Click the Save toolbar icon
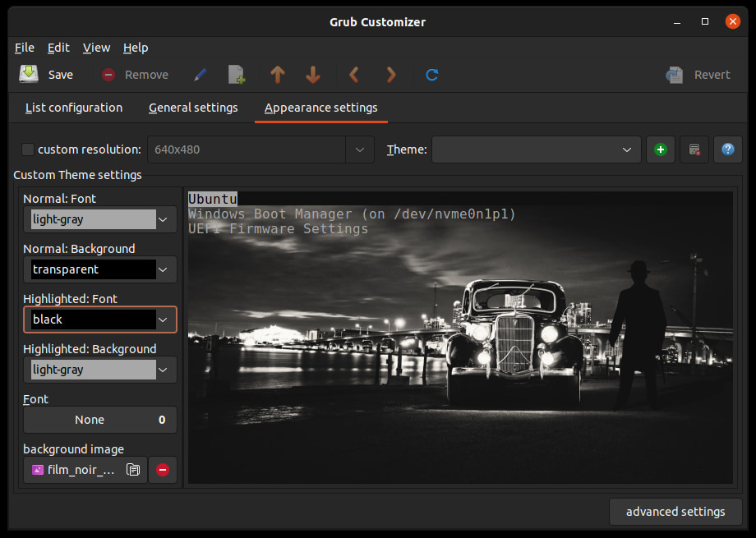756x538 pixels. click(x=29, y=74)
